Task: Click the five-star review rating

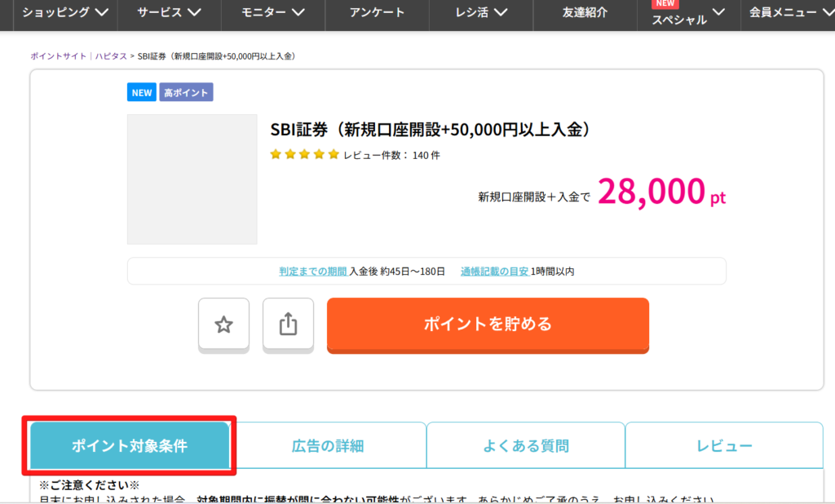Action: pyautogui.click(x=305, y=154)
